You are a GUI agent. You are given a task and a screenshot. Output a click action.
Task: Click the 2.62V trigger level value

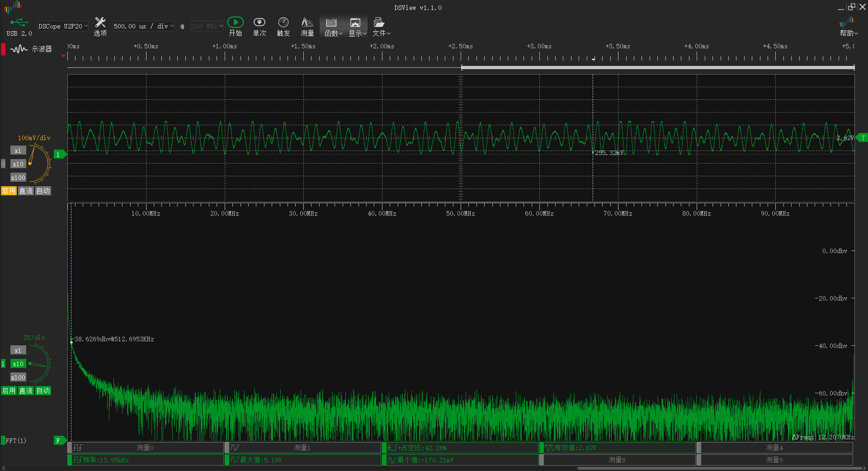coord(844,138)
